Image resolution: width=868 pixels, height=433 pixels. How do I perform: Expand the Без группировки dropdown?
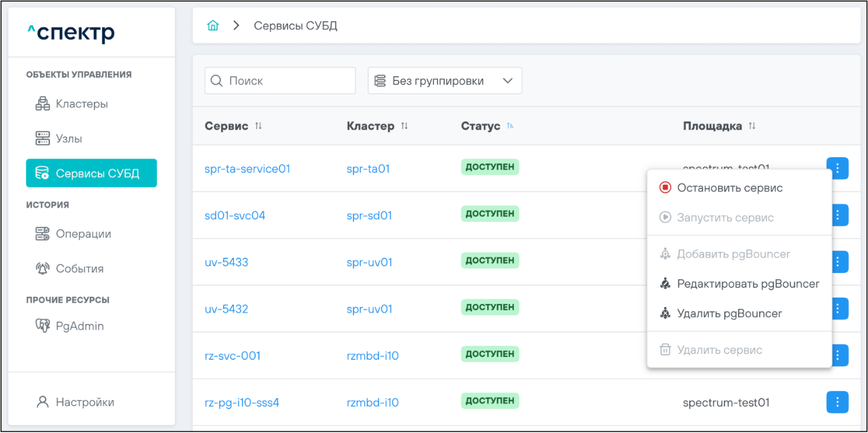[445, 81]
